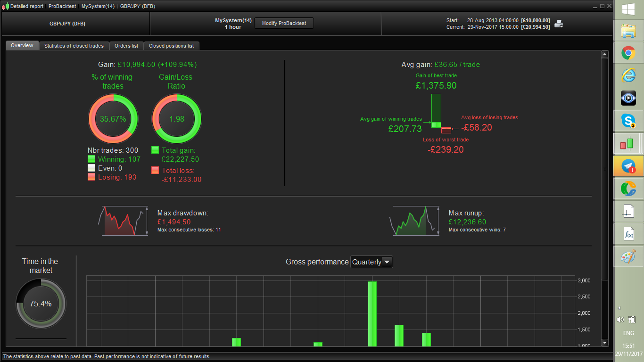
Task: Click the red Losing legend swatch
Action: [92, 177]
